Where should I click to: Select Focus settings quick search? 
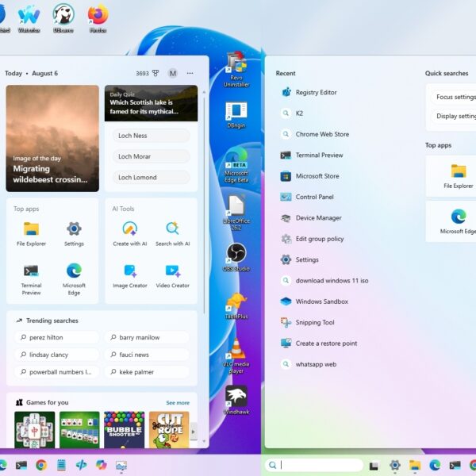pyautogui.click(x=455, y=97)
